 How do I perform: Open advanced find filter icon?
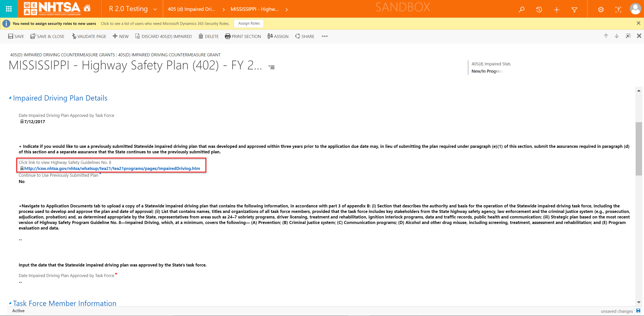574,10
